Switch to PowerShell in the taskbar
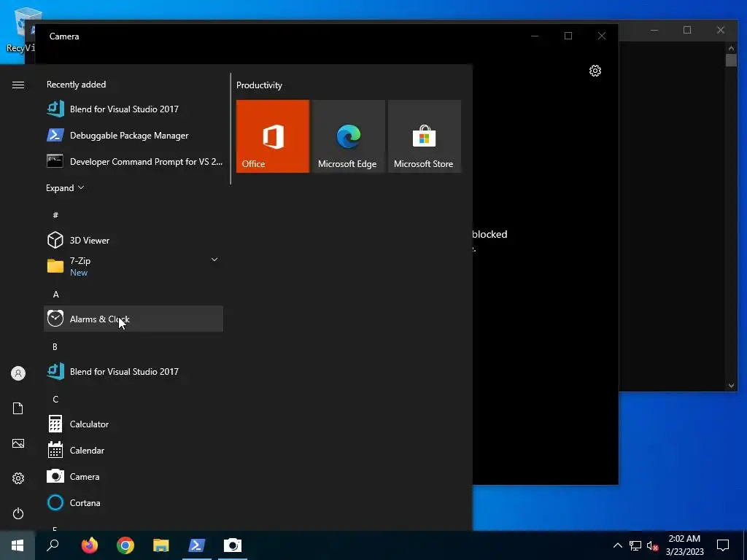The height and width of the screenshot is (560, 747). tap(197, 545)
